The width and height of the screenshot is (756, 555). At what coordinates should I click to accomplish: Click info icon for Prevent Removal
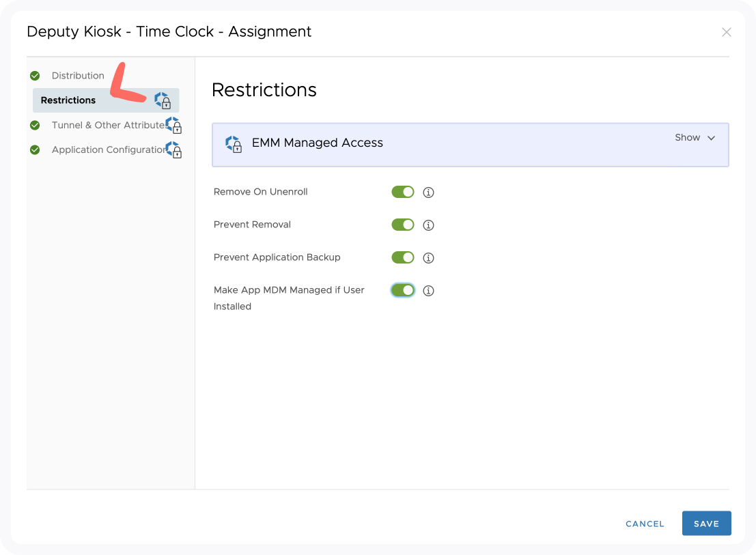point(429,225)
